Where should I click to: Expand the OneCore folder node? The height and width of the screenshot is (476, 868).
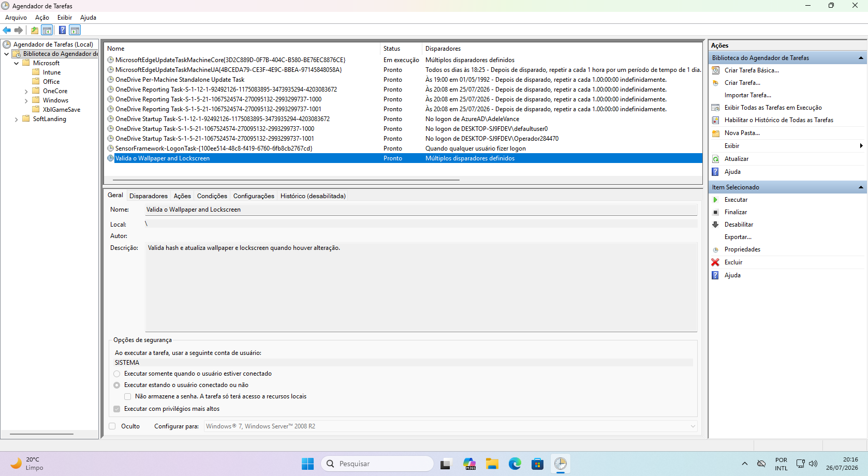click(x=26, y=91)
